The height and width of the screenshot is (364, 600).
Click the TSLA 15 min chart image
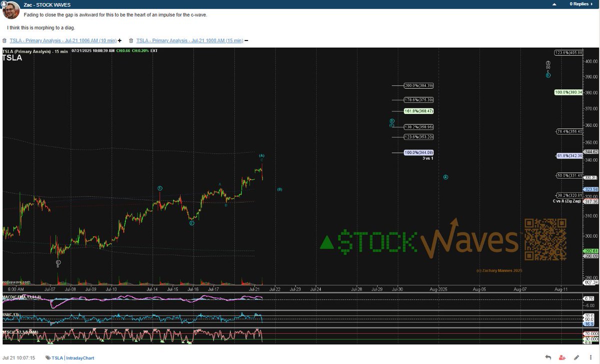point(300,195)
